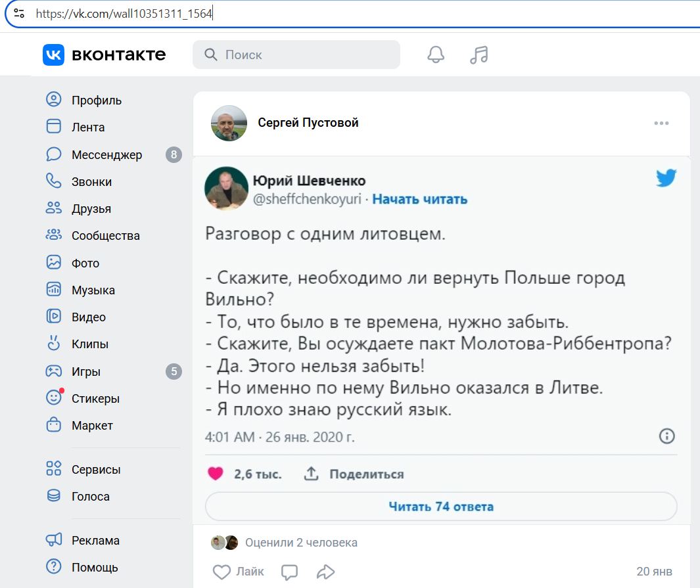The height and width of the screenshot is (588, 700).
Task: Expand replies via Читать 74 ответа
Action: [x=440, y=506]
